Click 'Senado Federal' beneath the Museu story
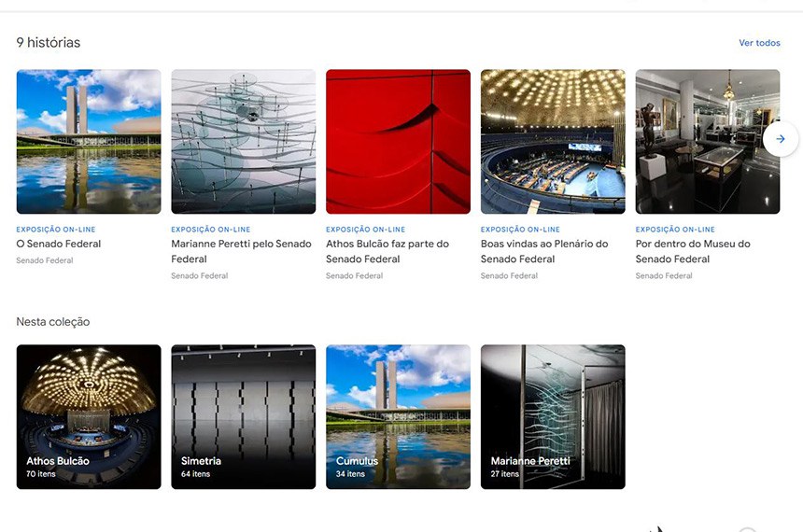 click(x=664, y=276)
